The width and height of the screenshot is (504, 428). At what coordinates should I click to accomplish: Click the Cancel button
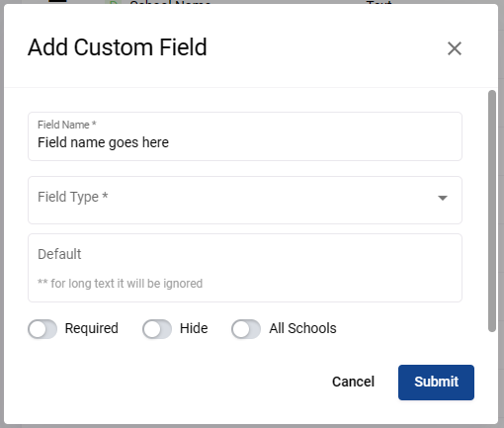[x=353, y=382]
